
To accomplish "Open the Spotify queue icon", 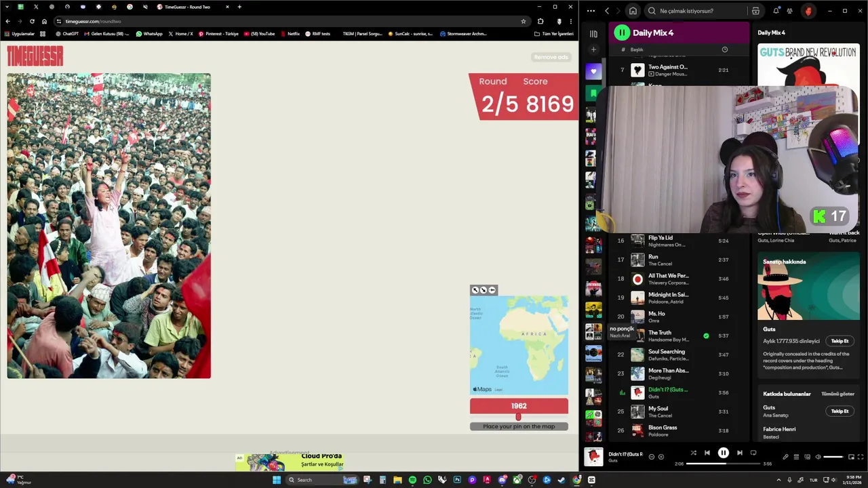I will [796, 457].
